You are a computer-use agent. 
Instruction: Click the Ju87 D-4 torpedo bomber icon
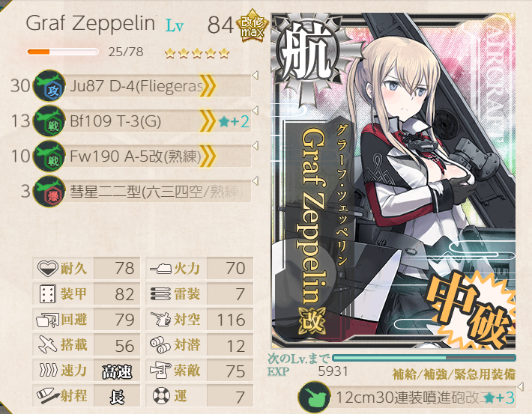tap(49, 86)
